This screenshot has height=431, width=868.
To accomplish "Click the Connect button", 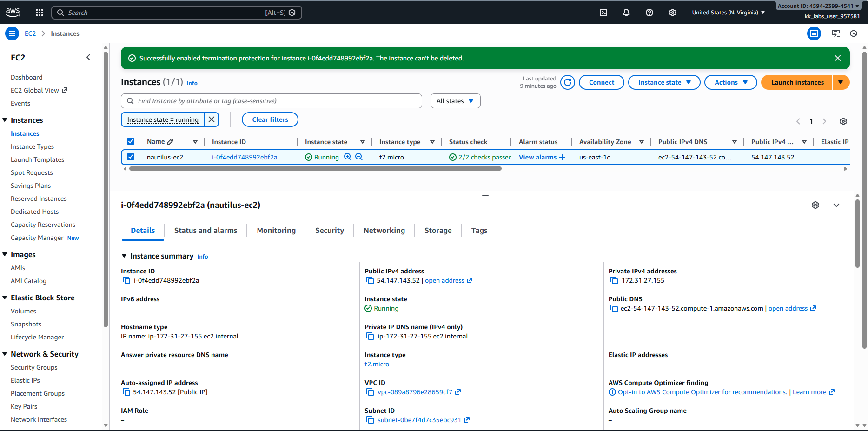I will (x=602, y=82).
